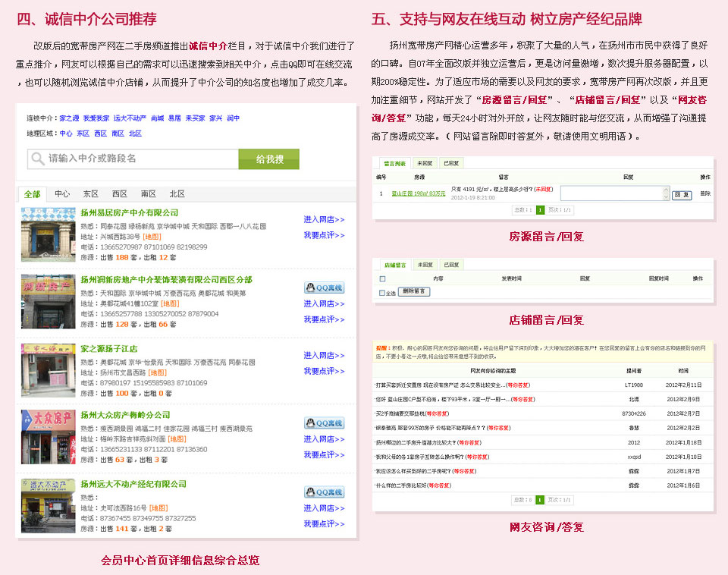Click the 我爱我家 chain agency link
This screenshot has height=575, width=728.
coord(96,118)
